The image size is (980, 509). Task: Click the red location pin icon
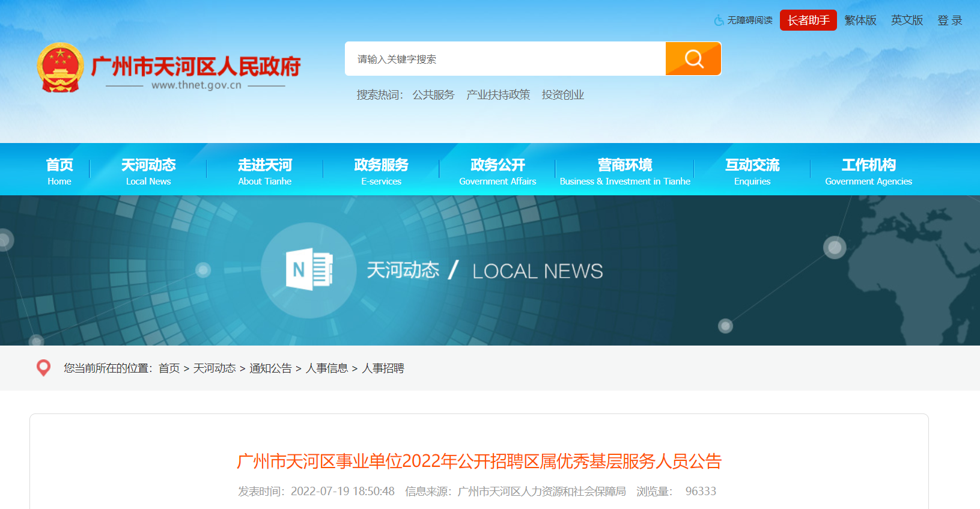tap(43, 368)
